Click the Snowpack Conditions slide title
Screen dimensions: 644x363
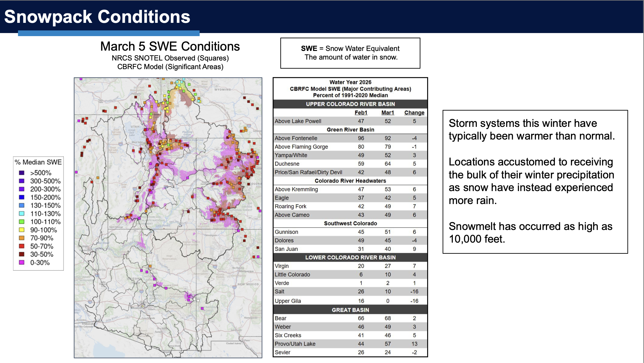pyautogui.click(x=97, y=17)
